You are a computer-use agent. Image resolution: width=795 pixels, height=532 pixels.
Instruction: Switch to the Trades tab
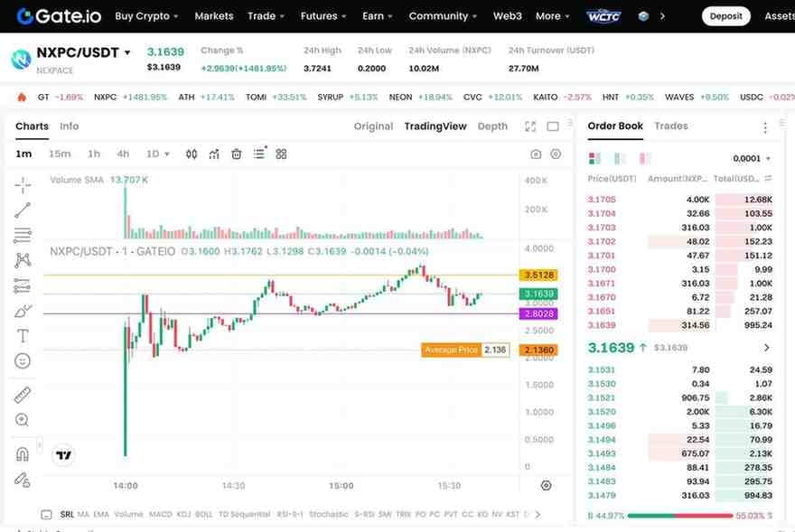670,126
